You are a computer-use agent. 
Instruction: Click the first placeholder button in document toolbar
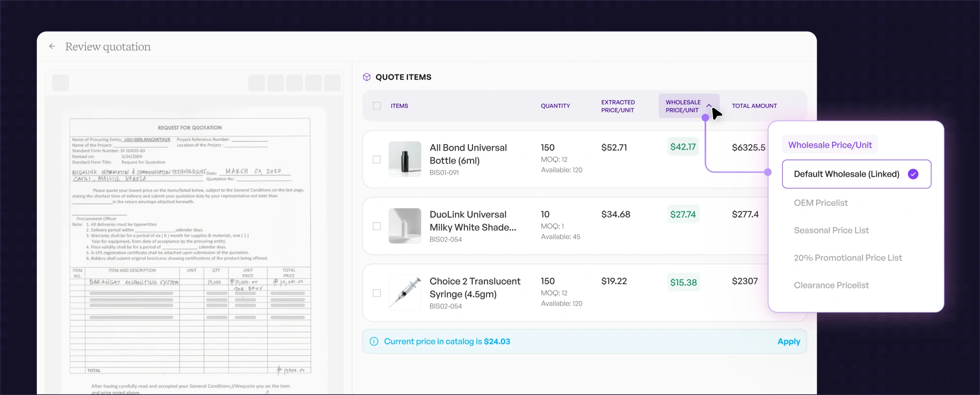pyautogui.click(x=60, y=83)
